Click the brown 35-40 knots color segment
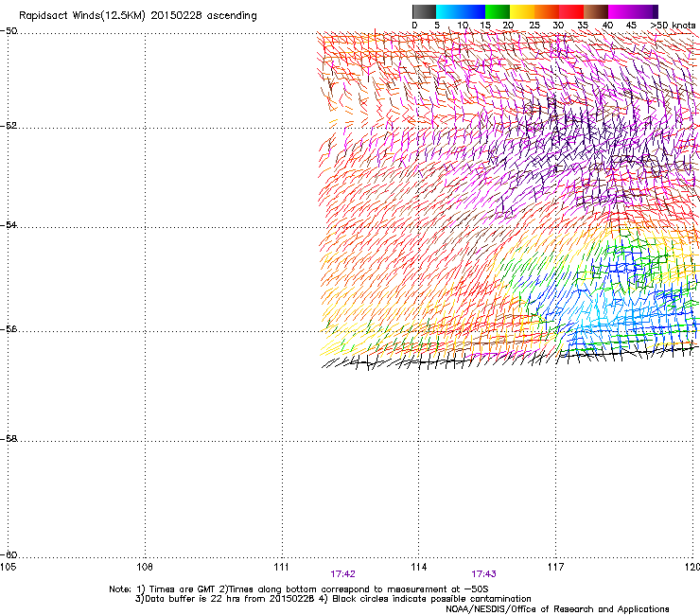Screen dimensions: 700x615 click(x=596, y=11)
